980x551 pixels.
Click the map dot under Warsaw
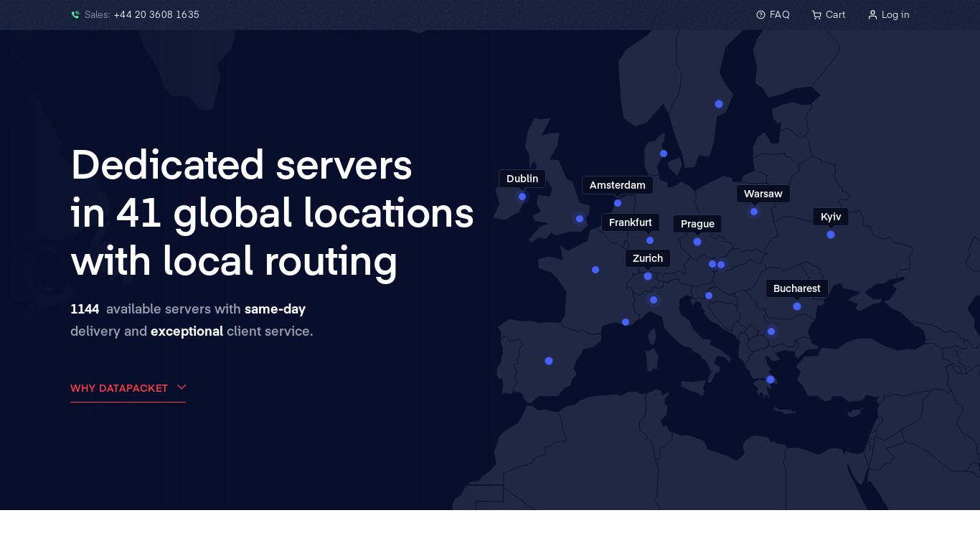tap(754, 212)
